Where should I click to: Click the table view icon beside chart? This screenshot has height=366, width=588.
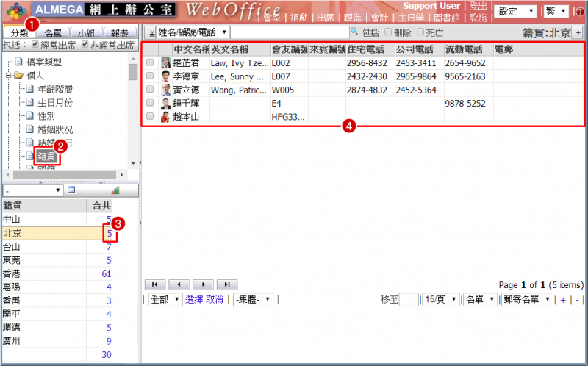coord(71,190)
